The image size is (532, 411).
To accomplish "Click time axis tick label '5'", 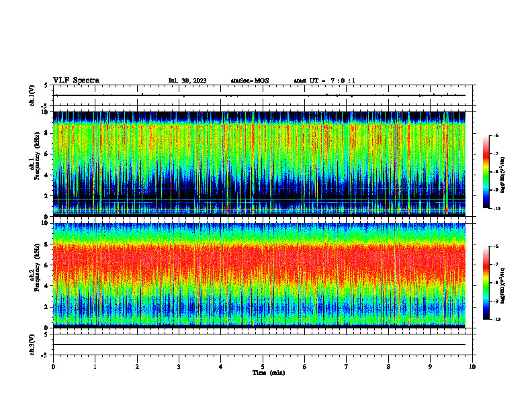I will coord(263,367).
